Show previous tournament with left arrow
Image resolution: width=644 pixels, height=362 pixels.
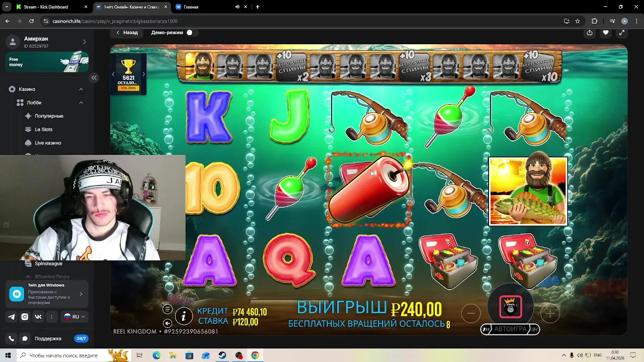coord(114,74)
